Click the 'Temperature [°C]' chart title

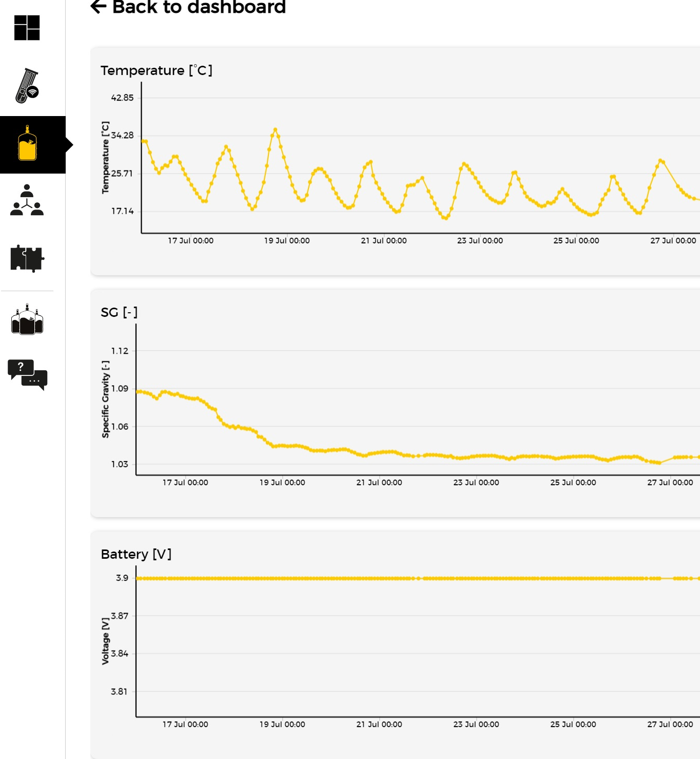coord(157,70)
